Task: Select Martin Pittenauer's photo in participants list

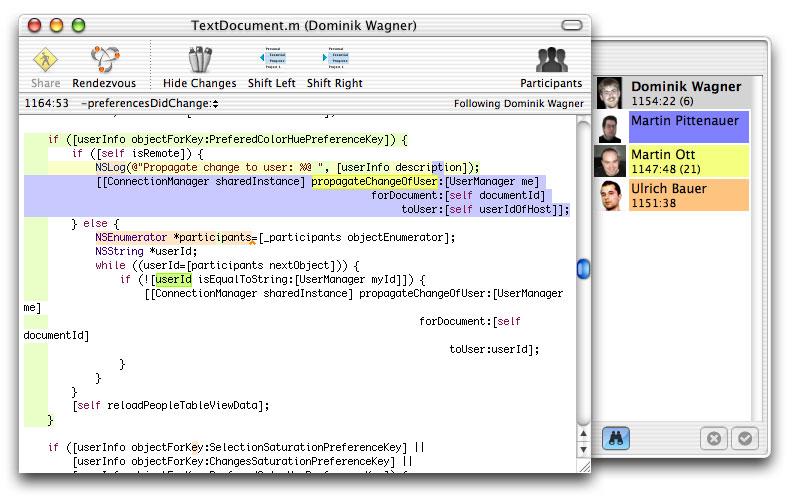Action: 610,127
